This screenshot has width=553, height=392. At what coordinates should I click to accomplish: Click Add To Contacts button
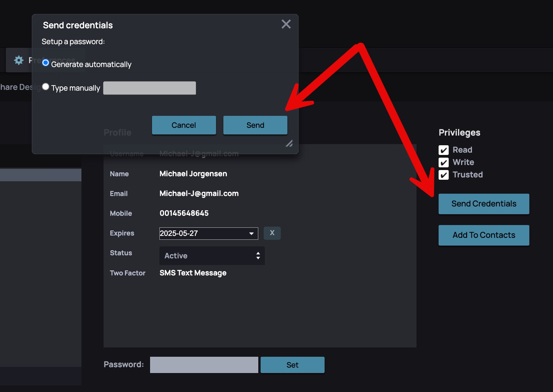point(484,235)
